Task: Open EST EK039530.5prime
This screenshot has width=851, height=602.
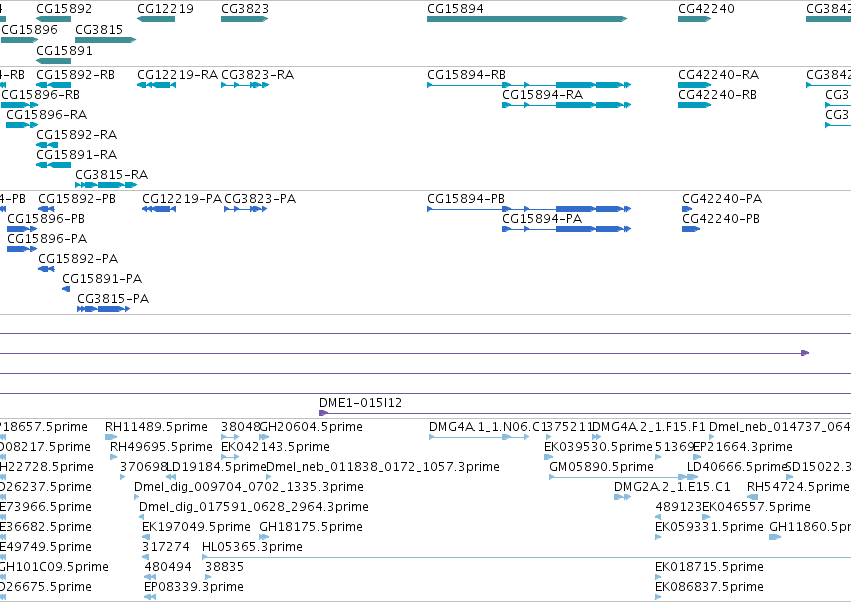Action: pos(598,447)
